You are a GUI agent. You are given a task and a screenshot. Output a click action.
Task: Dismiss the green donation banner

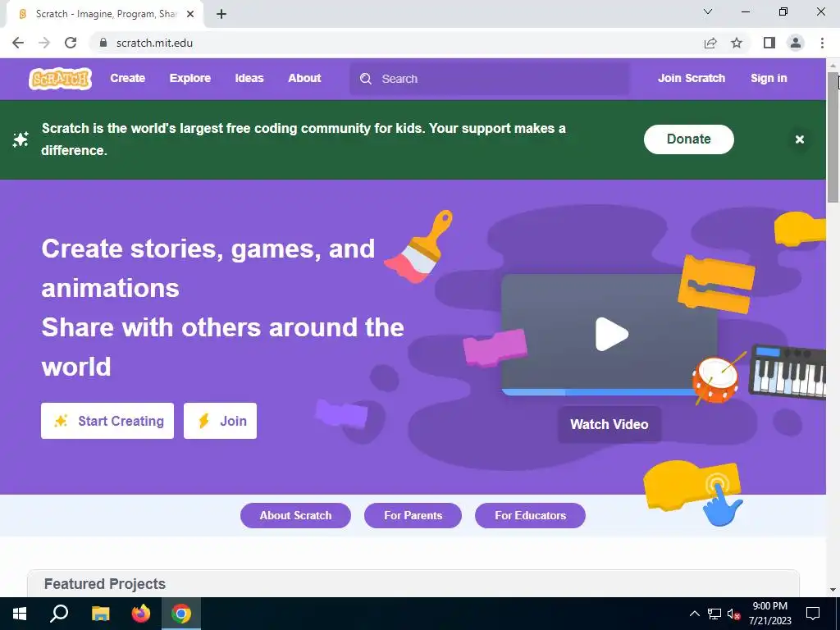800,139
